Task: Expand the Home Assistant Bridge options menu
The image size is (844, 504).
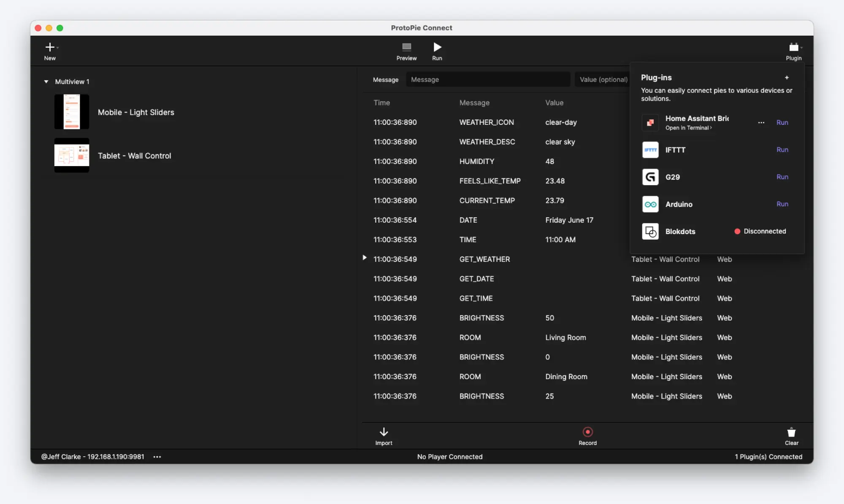Action: pos(760,122)
